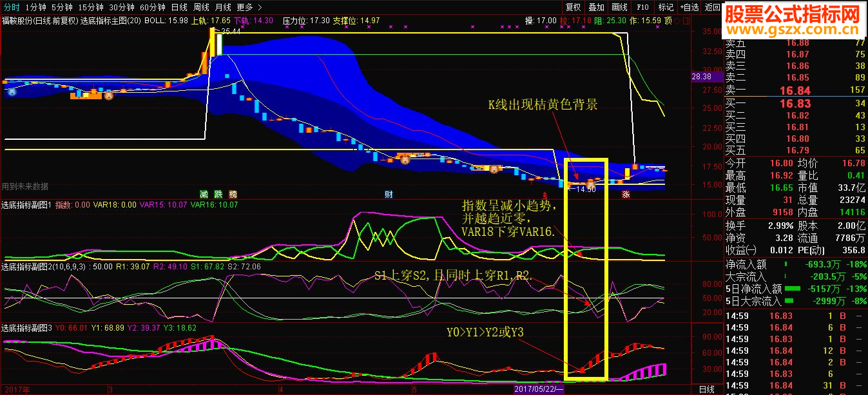Image resolution: width=868 pixels, height=395 pixels.
Task: Expand the 更多 periods menu
Action: [249, 7]
